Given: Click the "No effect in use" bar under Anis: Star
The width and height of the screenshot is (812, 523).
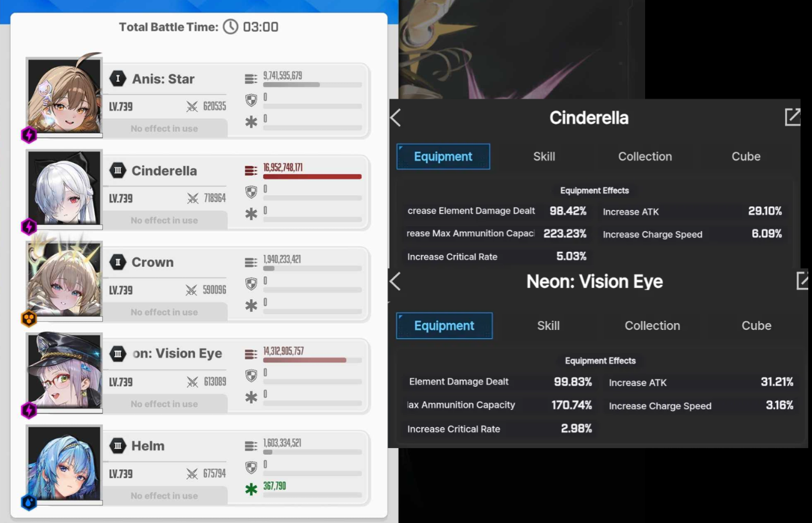Looking at the screenshot, I should (x=164, y=129).
